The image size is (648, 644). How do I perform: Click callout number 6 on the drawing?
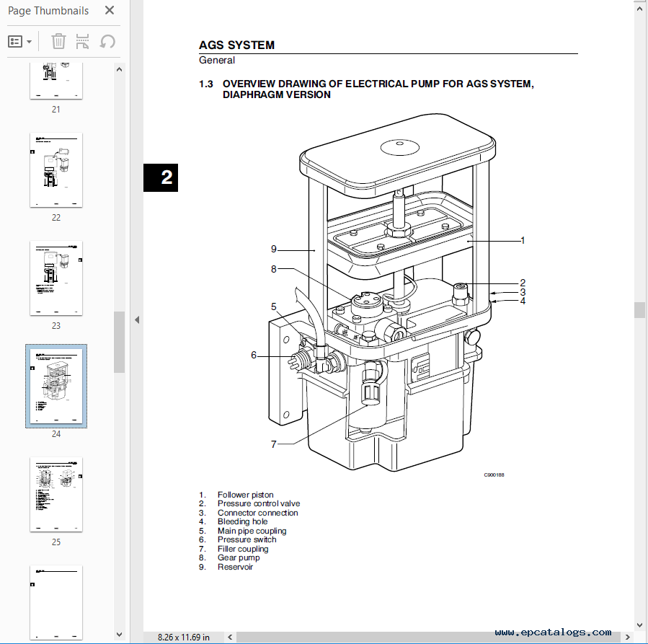pyautogui.click(x=254, y=355)
